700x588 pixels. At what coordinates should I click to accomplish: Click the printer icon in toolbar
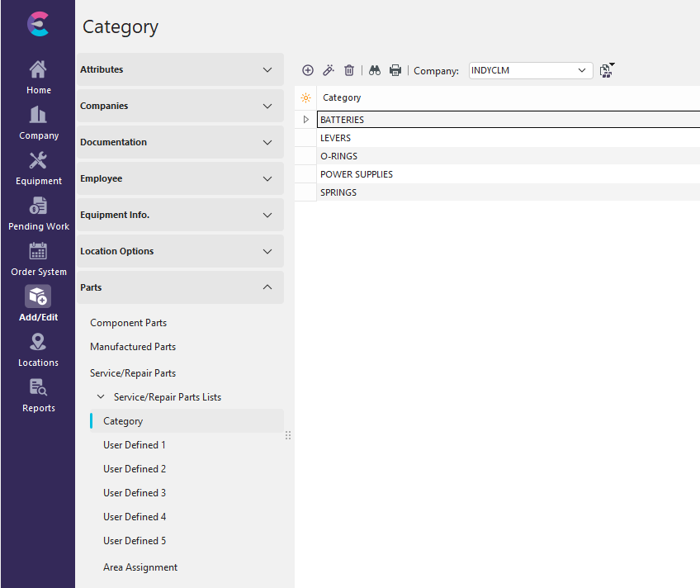pos(395,71)
